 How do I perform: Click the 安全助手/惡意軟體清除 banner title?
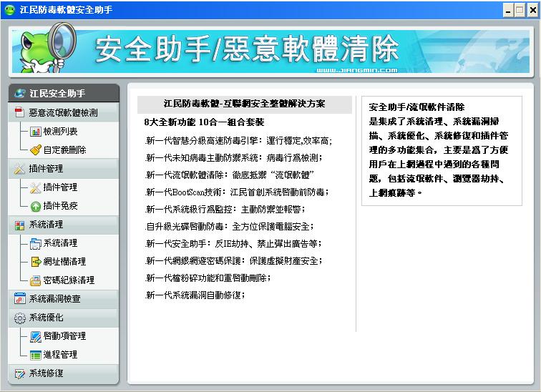(247, 49)
